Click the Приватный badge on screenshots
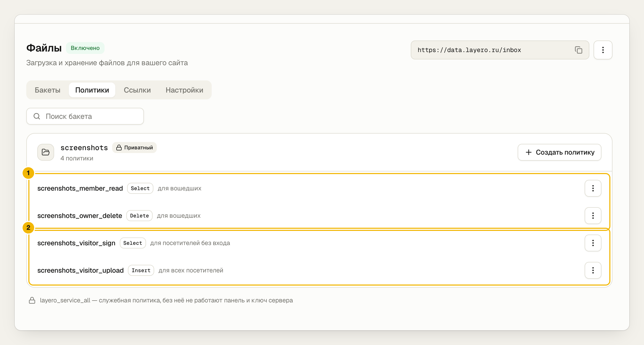Screen dimensions: 644x345 coord(134,148)
